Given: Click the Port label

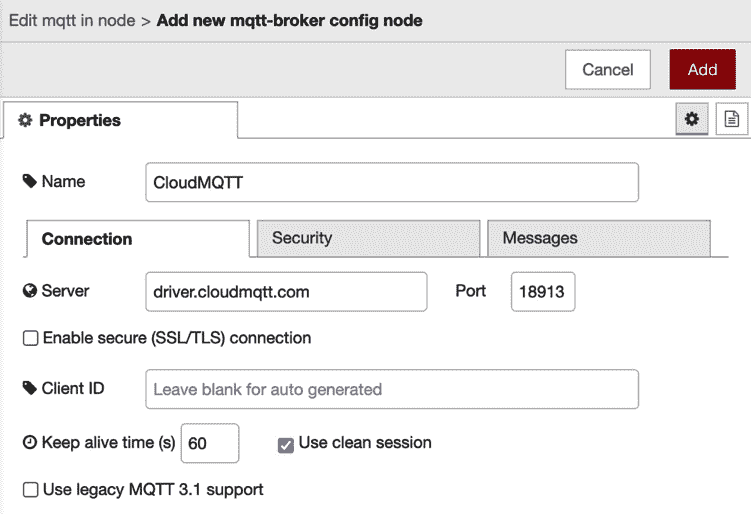Looking at the screenshot, I should [470, 291].
